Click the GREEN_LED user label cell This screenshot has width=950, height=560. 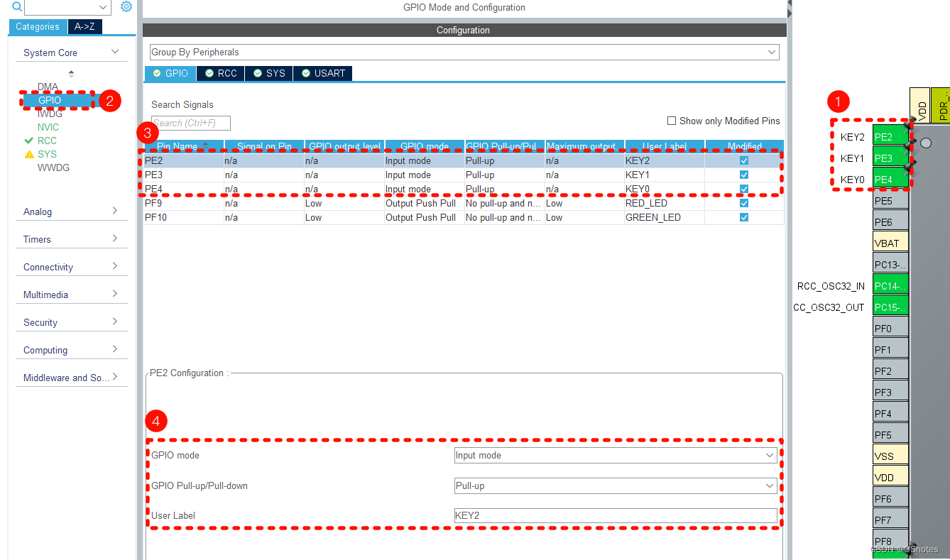665,218
